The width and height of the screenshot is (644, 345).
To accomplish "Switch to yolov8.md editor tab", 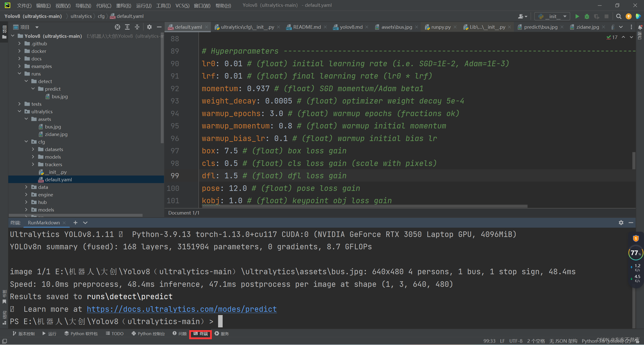I will tap(351, 27).
